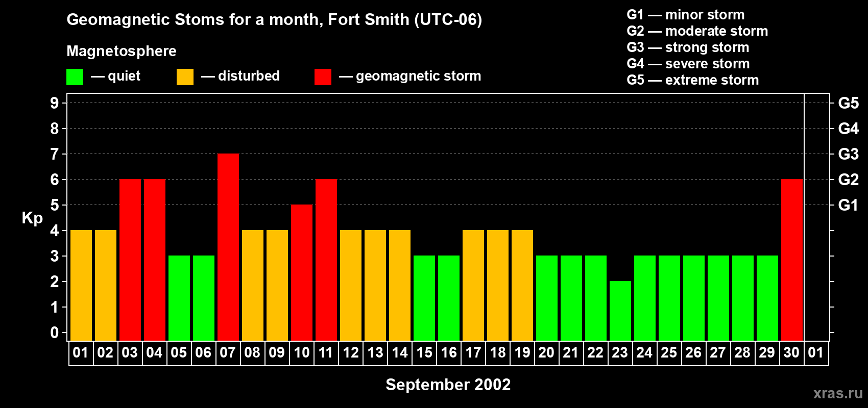Image resolution: width=868 pixels, height=408 pixels.
Task: Click the green bar for day 21
Action: pyautogui.click(x=571, y=298)
